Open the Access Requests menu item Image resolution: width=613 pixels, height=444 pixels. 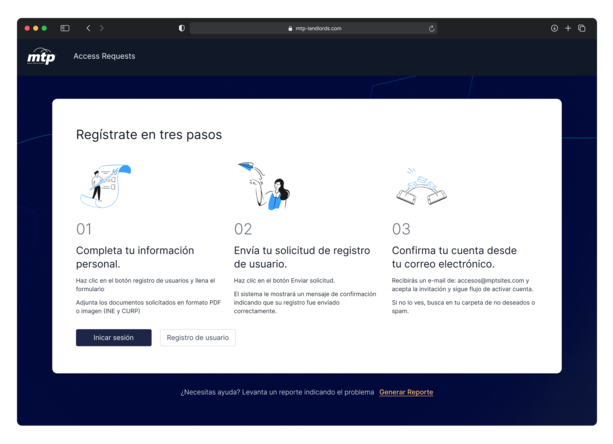coord(104,57)
